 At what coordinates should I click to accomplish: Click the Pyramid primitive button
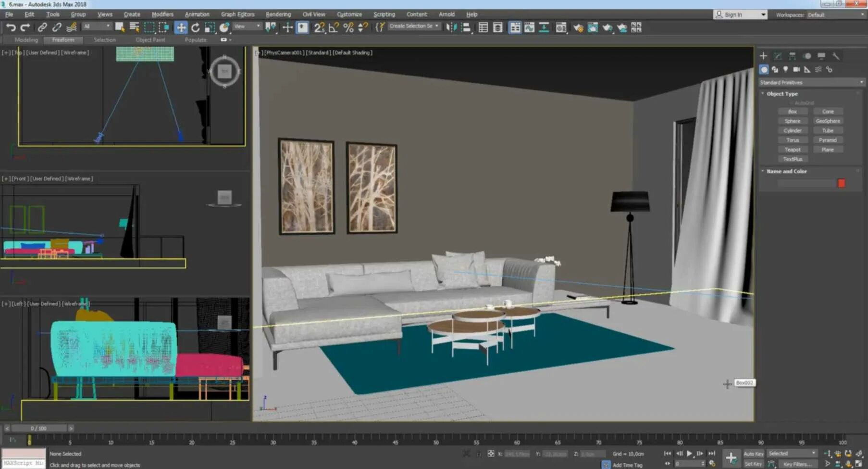click(828, 140)
